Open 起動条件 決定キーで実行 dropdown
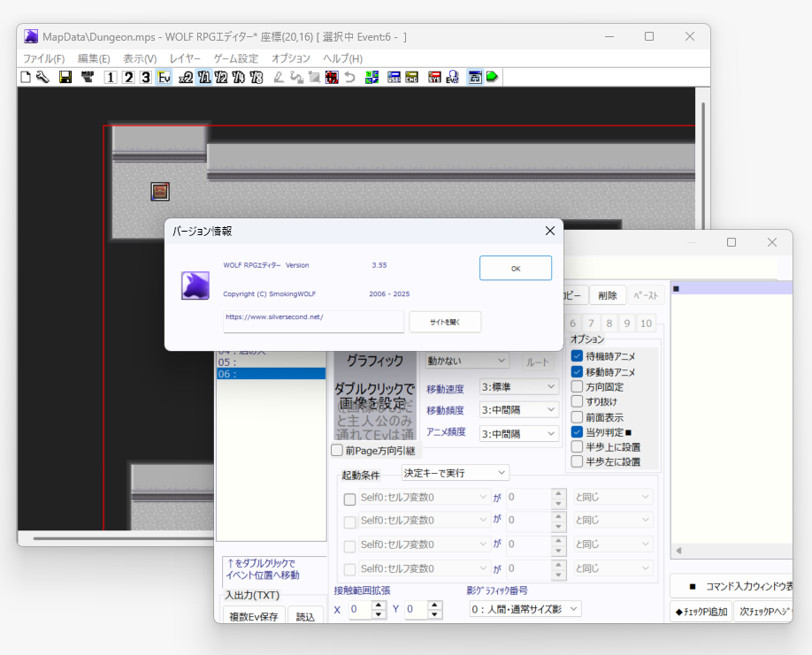The height and width of the screenshot is (655, 812). [456, 472]
